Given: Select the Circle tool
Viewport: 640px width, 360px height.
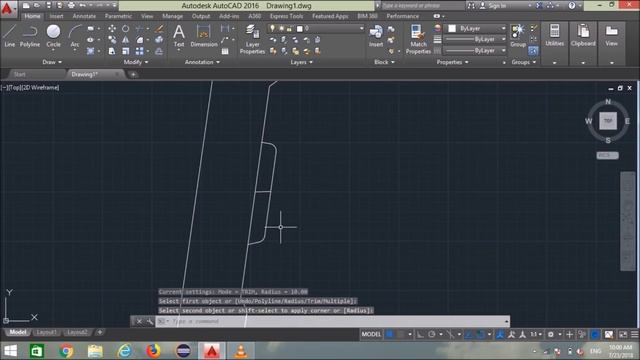Looking at the screenshot, I should click(x=53, y=36).
